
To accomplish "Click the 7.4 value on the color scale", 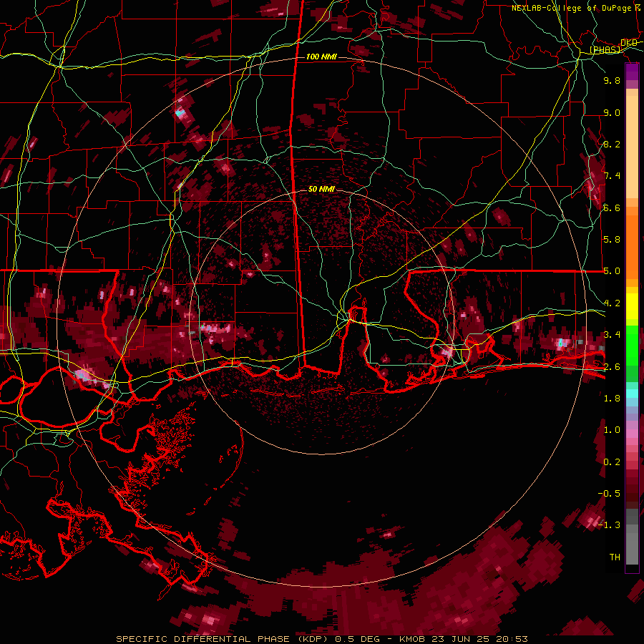I will [x=612, y=176].
